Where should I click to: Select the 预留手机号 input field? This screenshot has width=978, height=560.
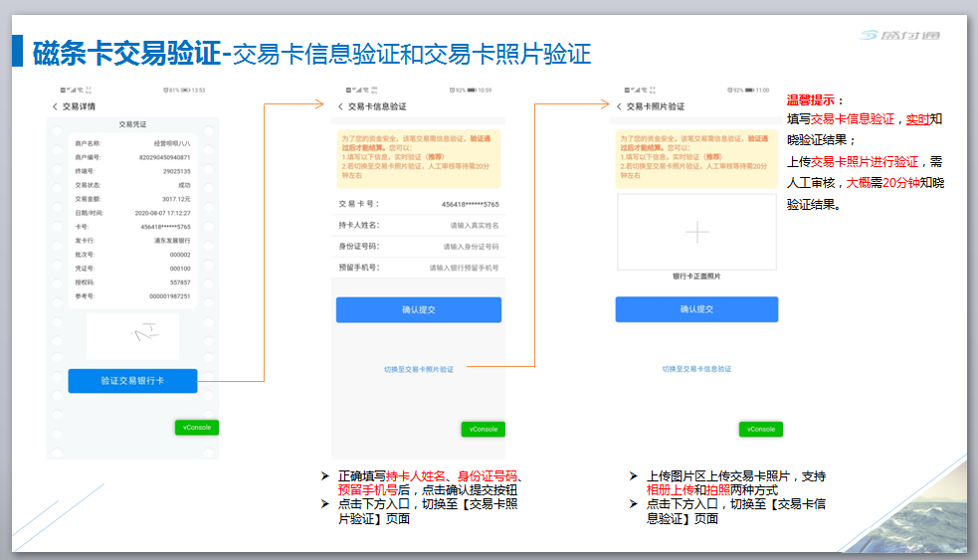tap(466, 268)
